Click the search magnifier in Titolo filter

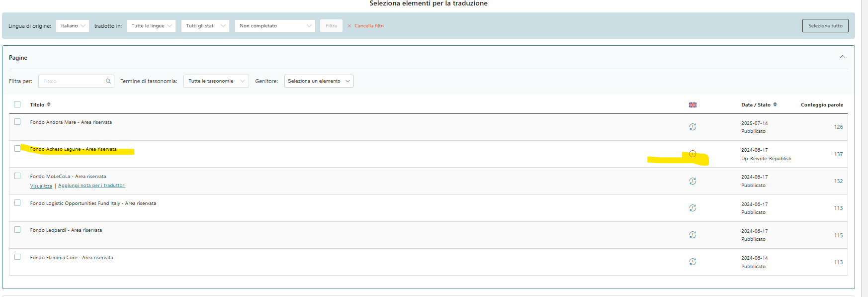108,81
